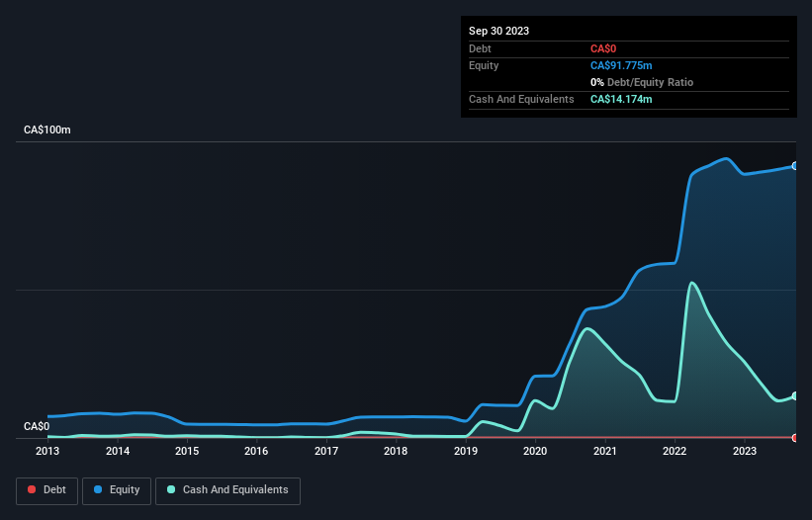The image size is (812, 520).
Task: Click the teal Cash And Equivalents dot
Action: 171,489
